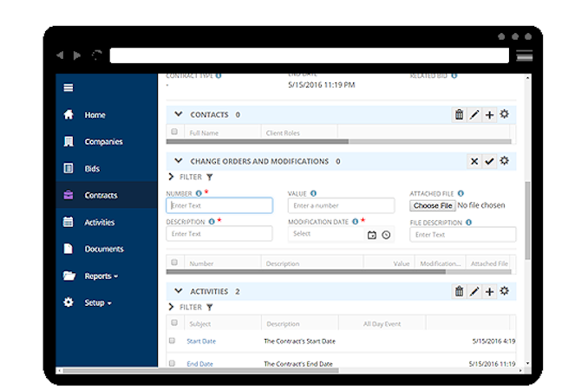
Task: Tick the select-all checkbox in the Contacts table
Action: coord(174,132)
